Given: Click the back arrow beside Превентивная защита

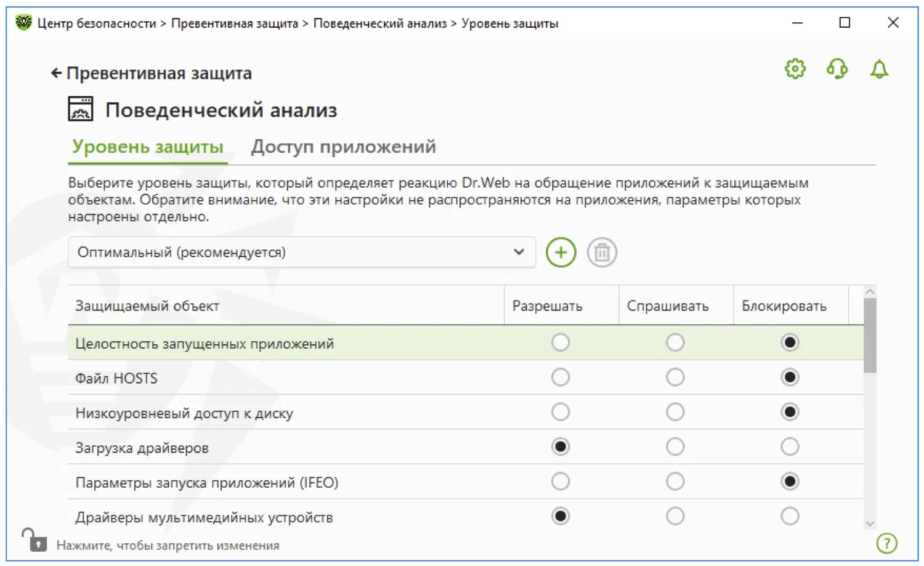Looking at the screenshot, I should 56,73.
